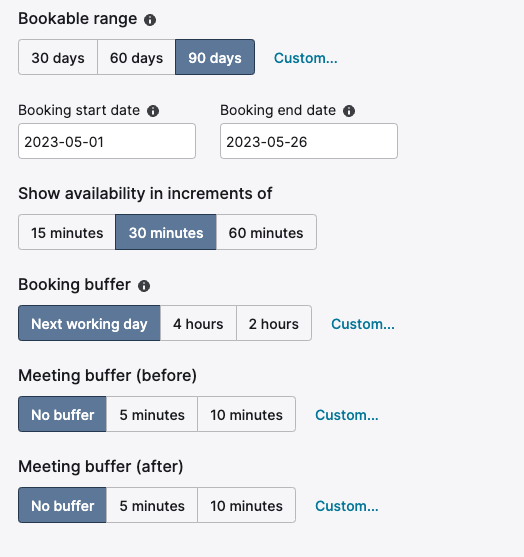Edit the Booking end date field

tap(309, 141)
